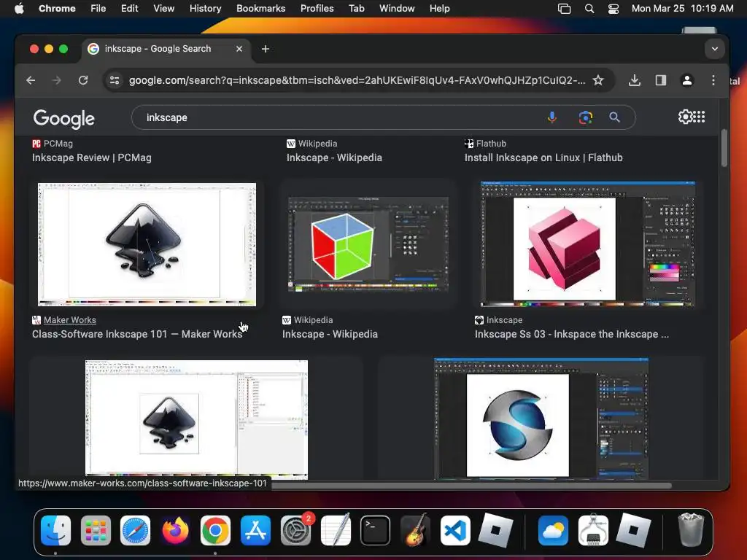Open the Profiles menu
747x560 pixels.
pos(317,8)
